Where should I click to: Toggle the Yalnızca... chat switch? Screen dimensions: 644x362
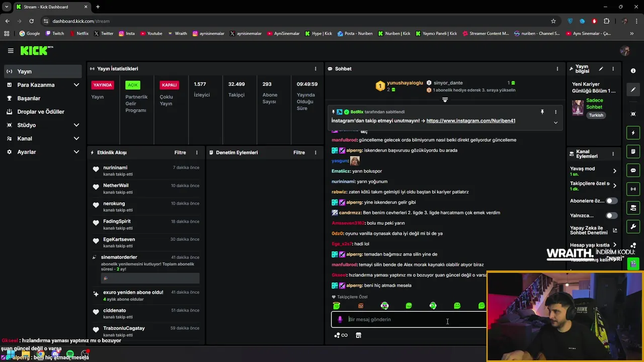pos(611,216)
